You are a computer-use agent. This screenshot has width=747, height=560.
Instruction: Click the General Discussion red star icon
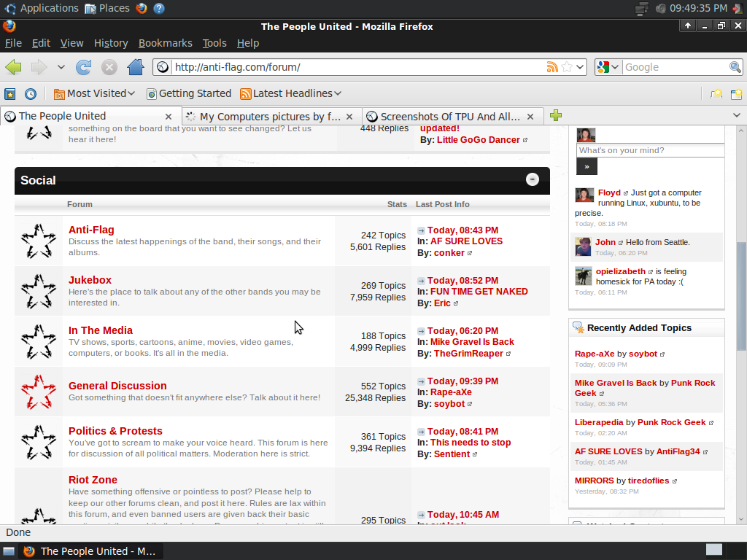(x=39, y=392)
